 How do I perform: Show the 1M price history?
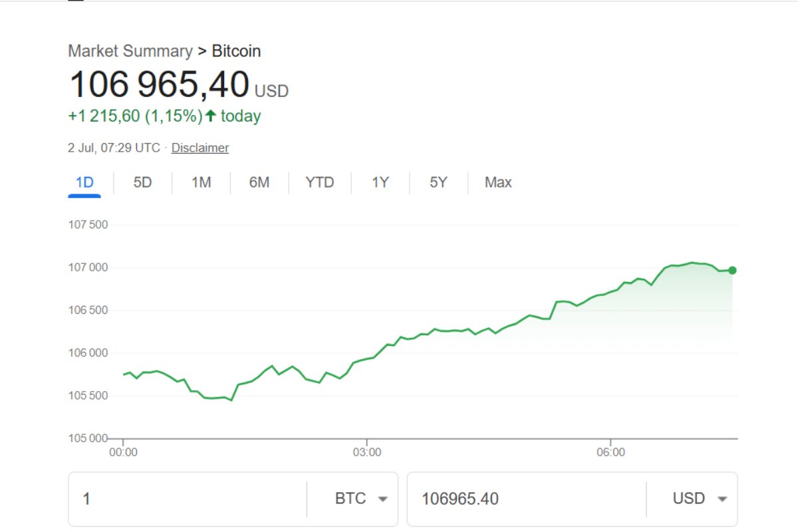(x=201, y=182)
